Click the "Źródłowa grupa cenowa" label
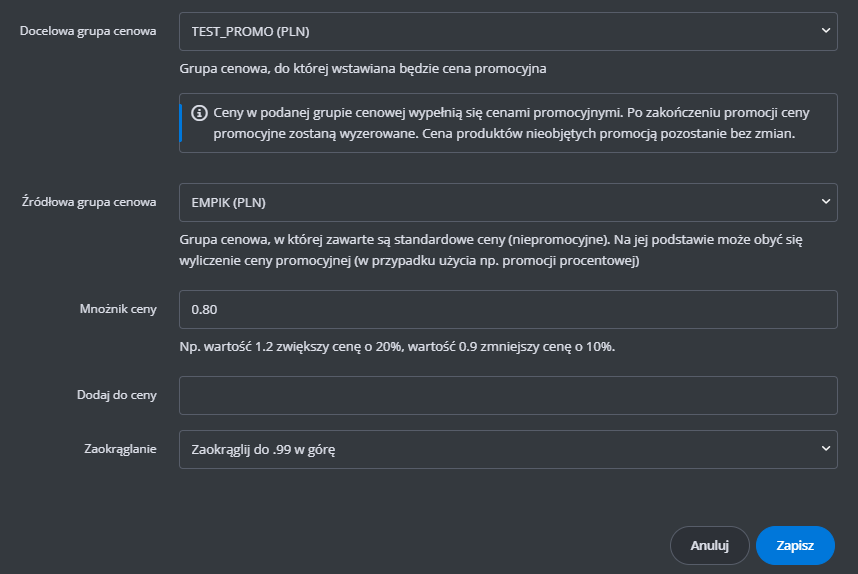 [x=89, y=202]
